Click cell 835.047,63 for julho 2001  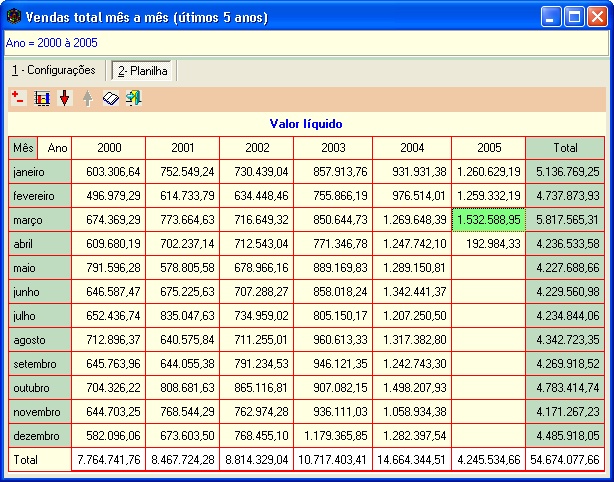coord(183,316)
